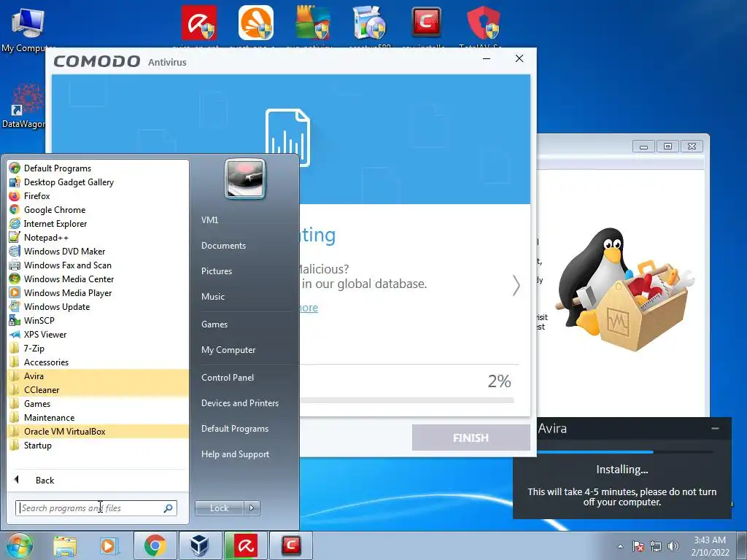Click the next slide arrow in Comodo

coord(516,286)
